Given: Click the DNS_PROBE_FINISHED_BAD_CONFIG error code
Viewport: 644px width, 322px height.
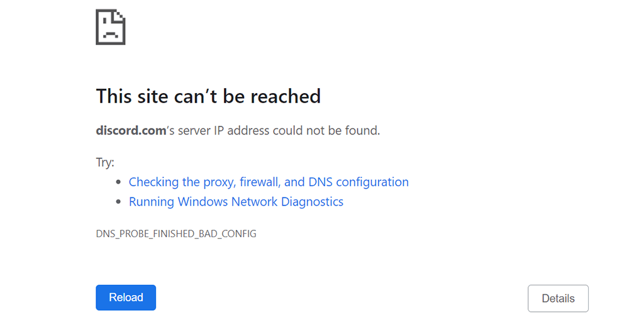Looking at the screenshot, I should (176, 234).
